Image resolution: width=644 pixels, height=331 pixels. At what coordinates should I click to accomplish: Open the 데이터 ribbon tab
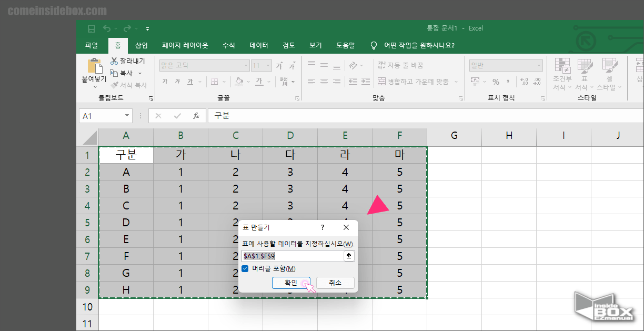point(259,45)
